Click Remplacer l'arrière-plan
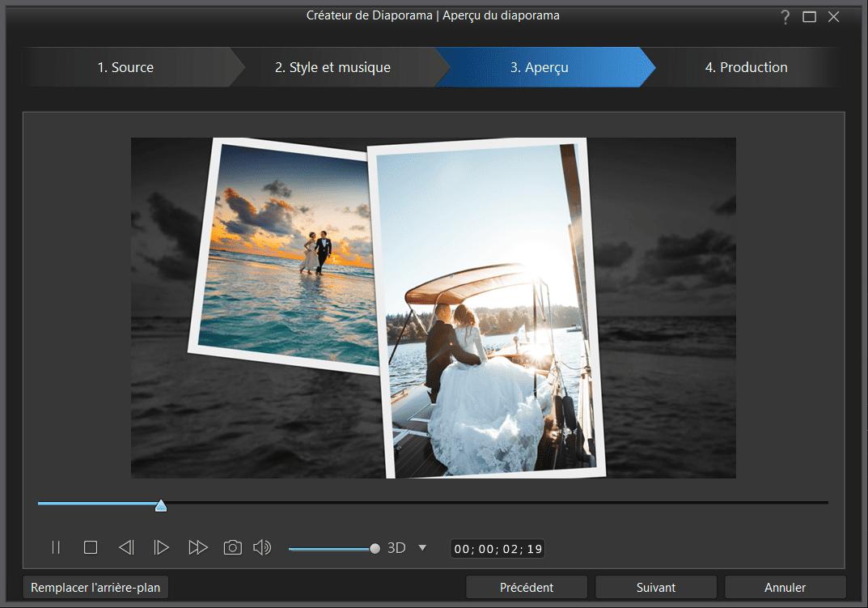The height and width of the screenshot is (608, 868). coord(95,586)
